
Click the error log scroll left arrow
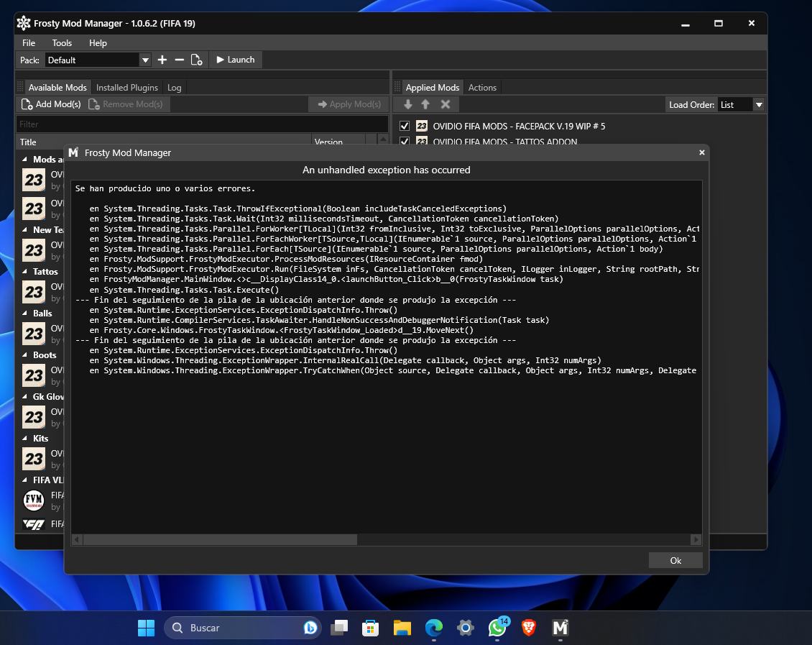[77, 540]
